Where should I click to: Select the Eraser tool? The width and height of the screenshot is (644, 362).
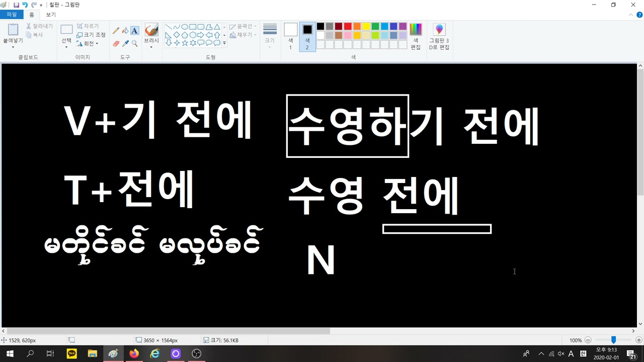(116, 44)
